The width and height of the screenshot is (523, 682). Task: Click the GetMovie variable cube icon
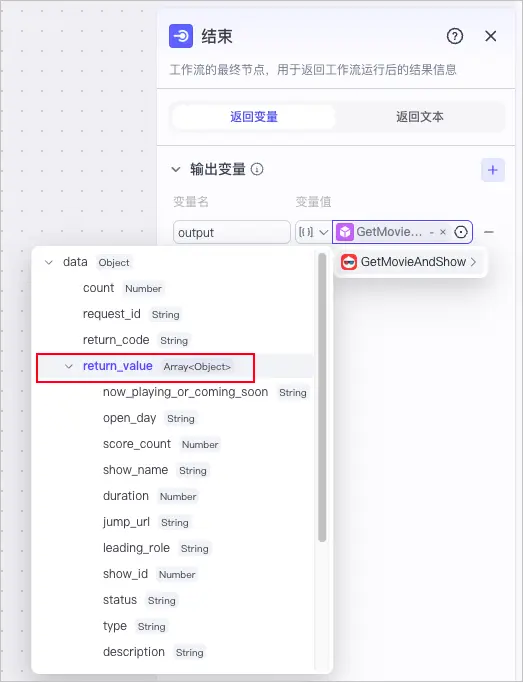[345, 232]
